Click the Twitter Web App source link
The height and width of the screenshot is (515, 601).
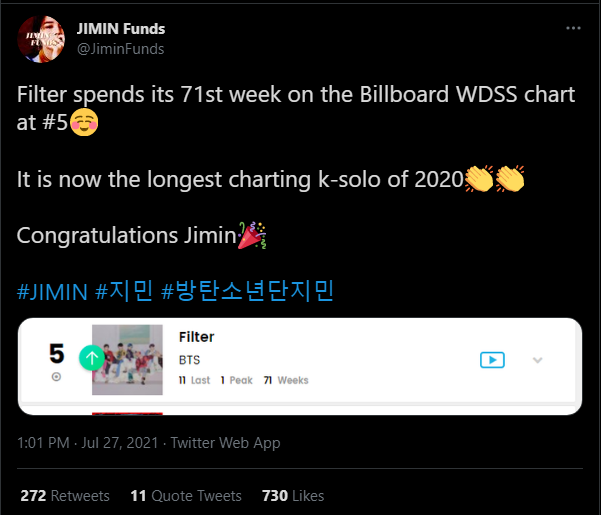[225, 443]
